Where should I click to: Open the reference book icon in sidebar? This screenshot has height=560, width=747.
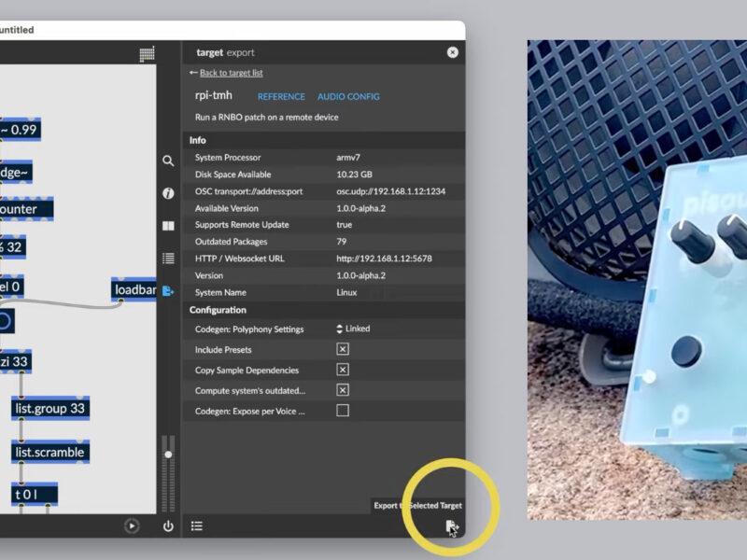(168, 226)
